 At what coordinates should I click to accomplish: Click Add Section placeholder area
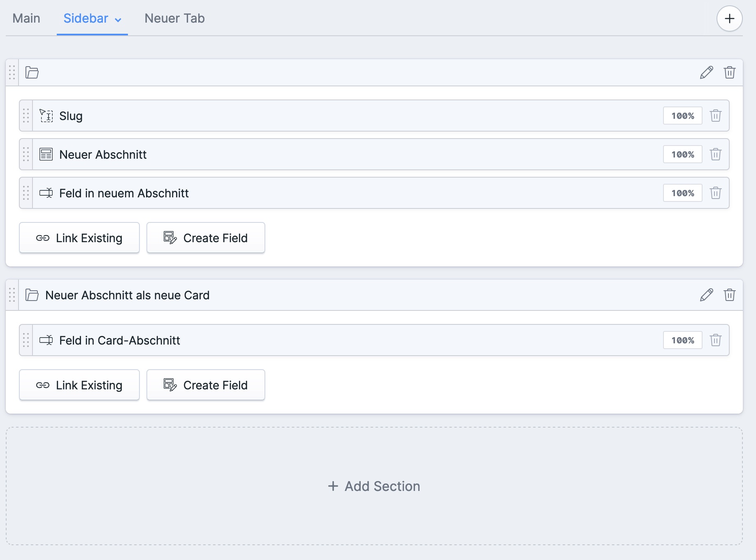point(374,486)
